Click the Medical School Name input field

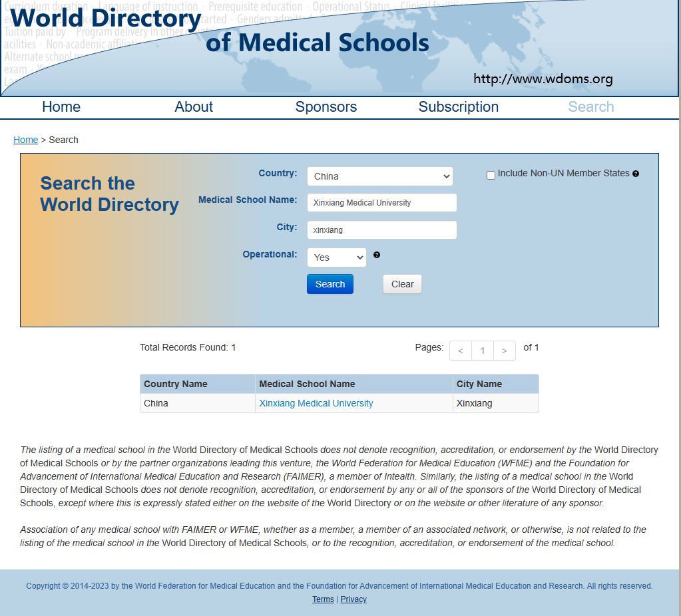pos(381,203)
